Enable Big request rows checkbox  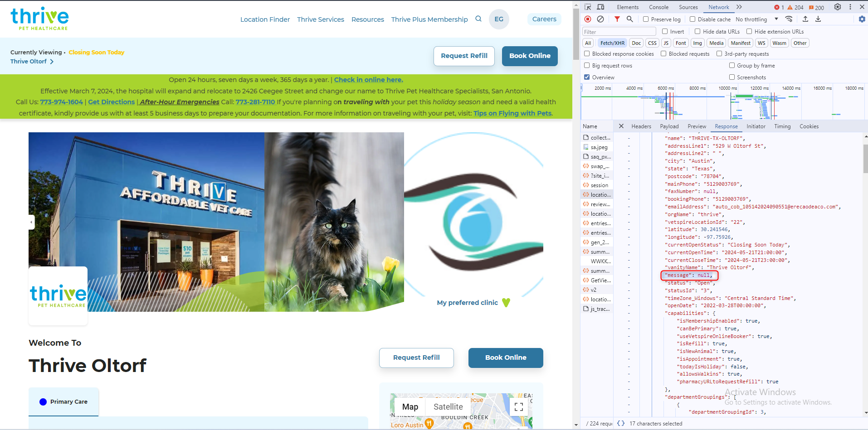587,65
